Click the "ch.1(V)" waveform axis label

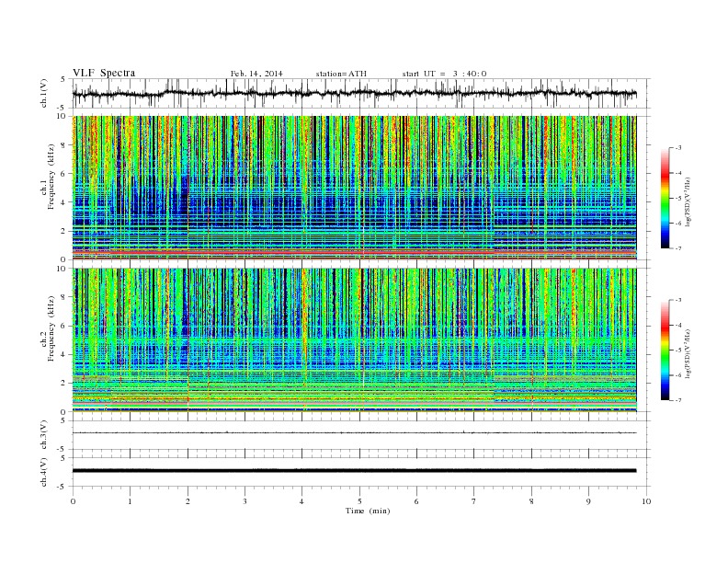(x=44, y=93)
